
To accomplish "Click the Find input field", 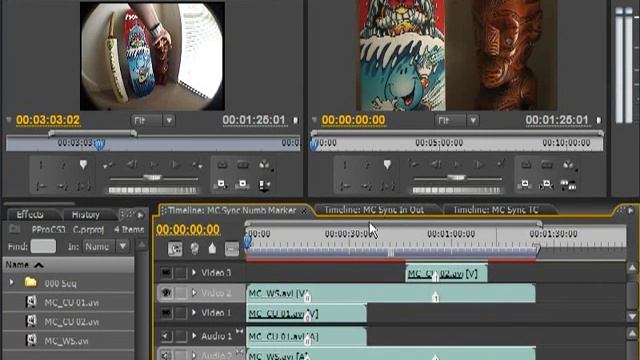I will tap(43, 246).
